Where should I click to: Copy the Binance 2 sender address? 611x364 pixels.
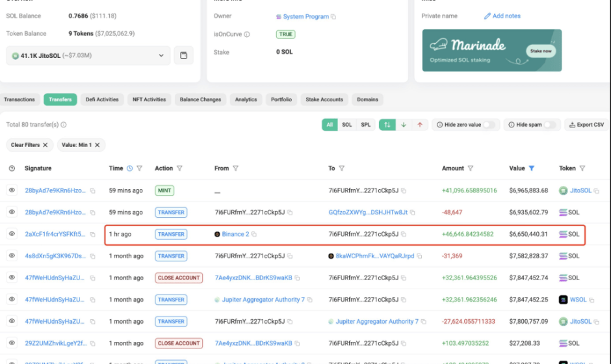click(x=254, y=234)
